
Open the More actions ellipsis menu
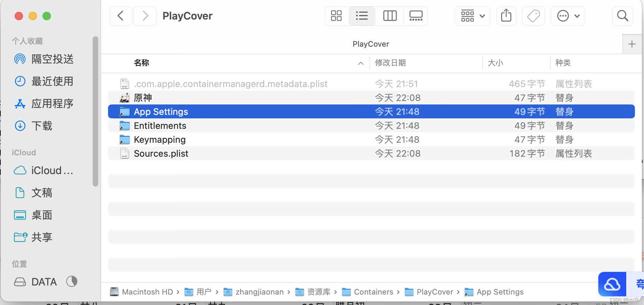pos(568,16)
